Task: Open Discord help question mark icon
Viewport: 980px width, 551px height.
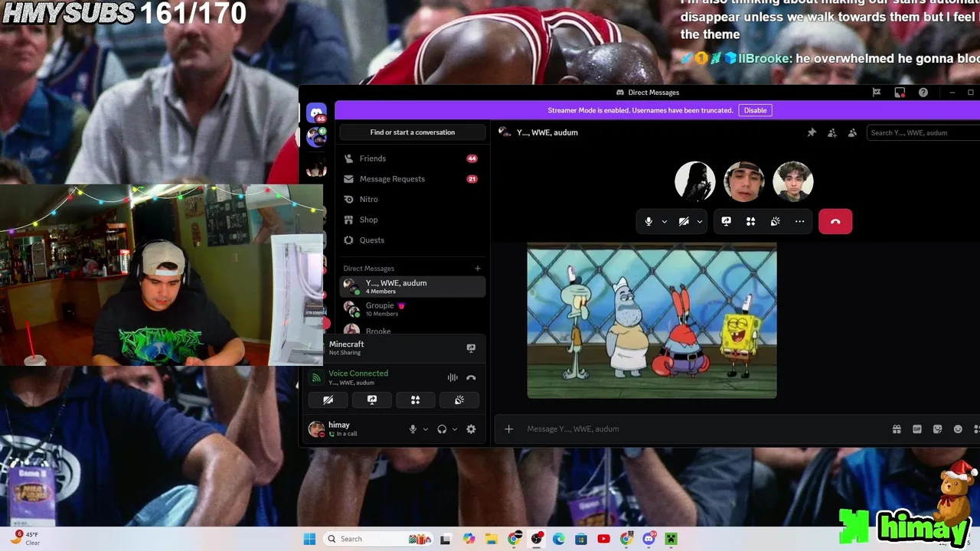Action: click(923, 93)
